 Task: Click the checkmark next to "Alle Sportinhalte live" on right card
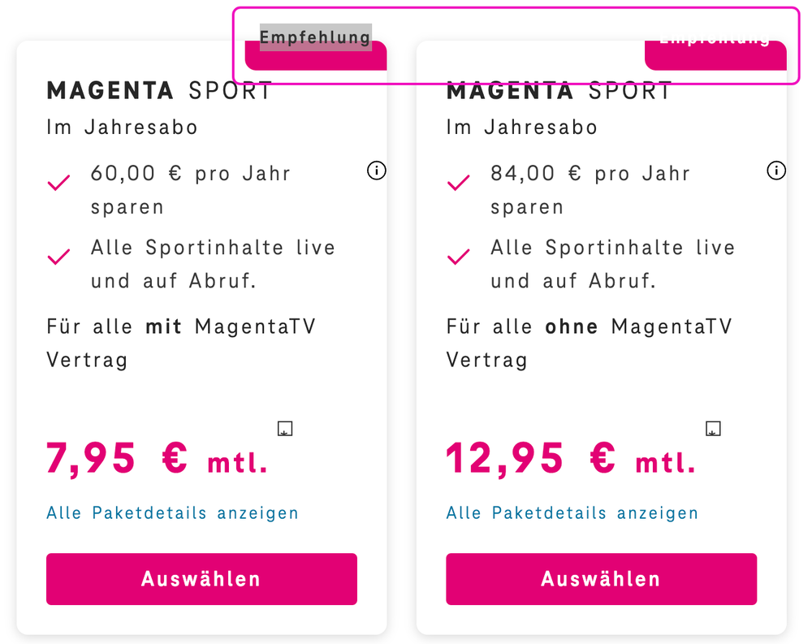458,257
